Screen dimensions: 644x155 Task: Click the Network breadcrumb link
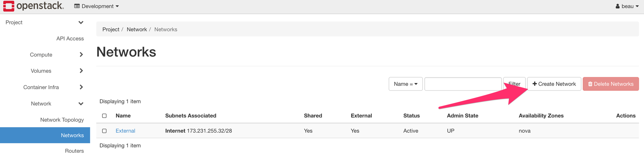(x=137, y=29)
